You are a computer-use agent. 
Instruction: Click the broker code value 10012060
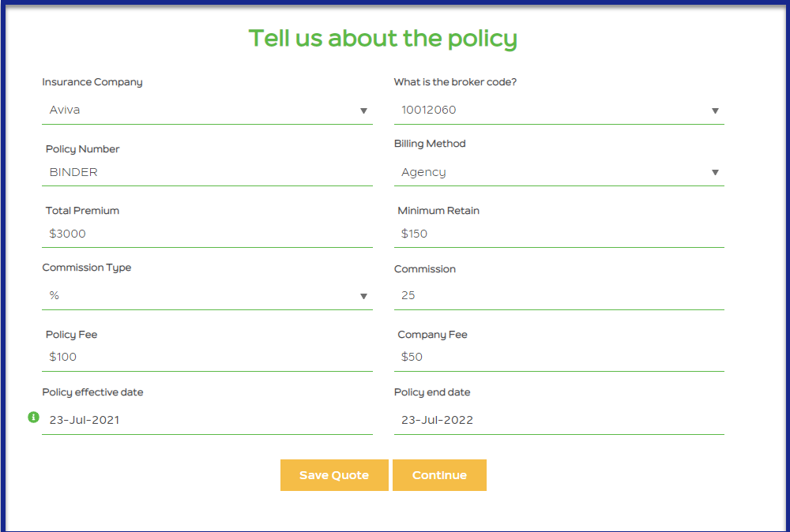tap(429, 110)
